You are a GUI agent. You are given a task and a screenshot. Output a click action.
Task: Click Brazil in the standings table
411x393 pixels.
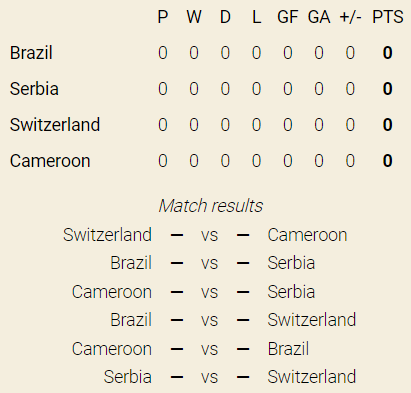[31, 53]
